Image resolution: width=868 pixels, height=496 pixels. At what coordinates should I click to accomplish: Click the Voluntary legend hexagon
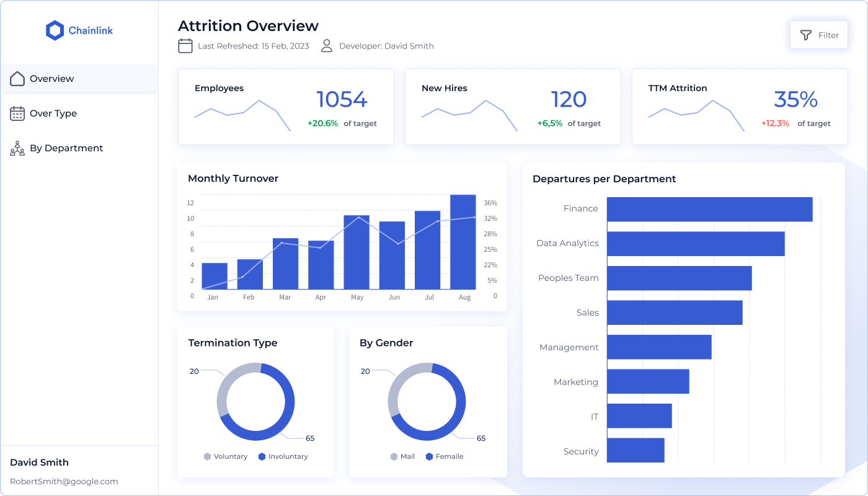click(x=207, y=456)
